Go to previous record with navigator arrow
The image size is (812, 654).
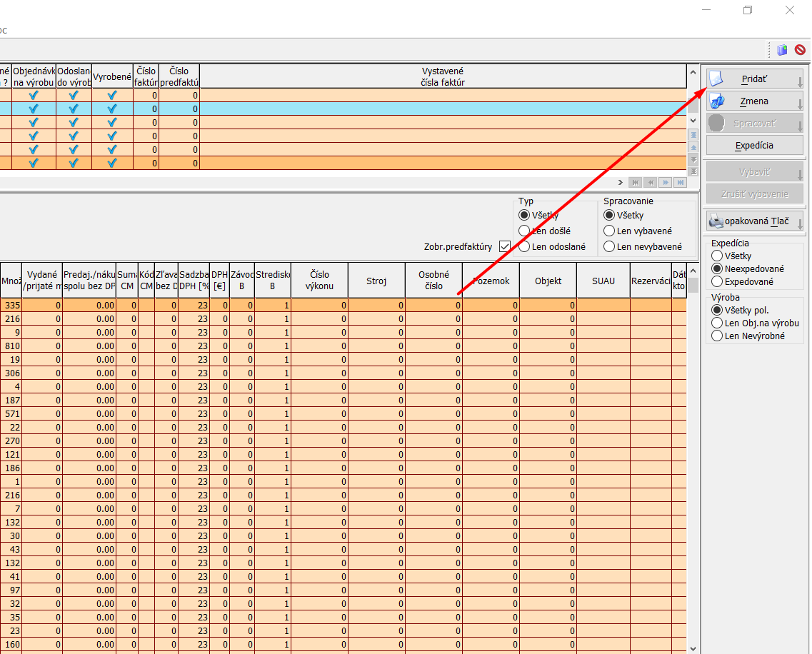click(651, 183)
